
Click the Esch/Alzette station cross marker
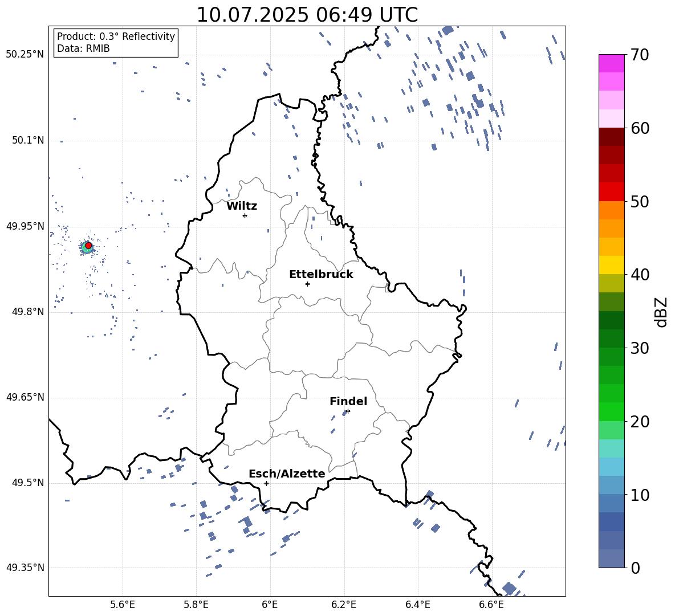pos(266,483)
